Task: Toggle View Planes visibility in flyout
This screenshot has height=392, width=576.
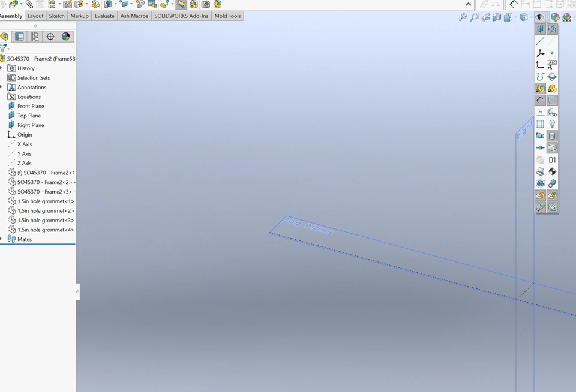Action: click(541, 29)
